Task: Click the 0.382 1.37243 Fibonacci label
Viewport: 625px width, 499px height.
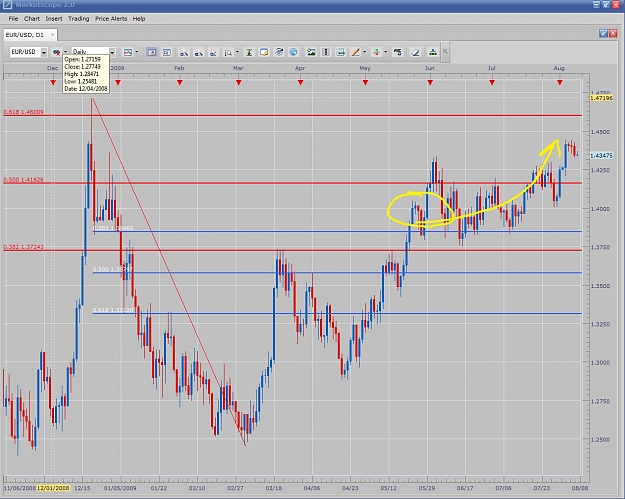Action: pos(24,247)
